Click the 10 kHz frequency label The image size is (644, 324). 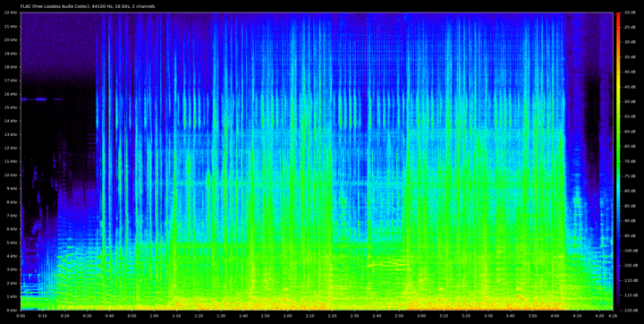pyautogui.click(x=10, y=175)
